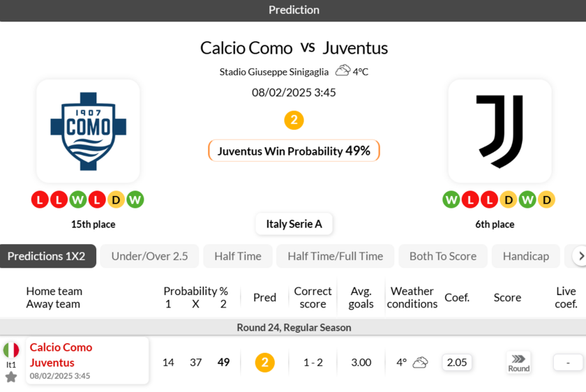This screenshot has height=392, width=586.
Task: Click the orange prediction badge in table row
Action: [x=264, y=363]
